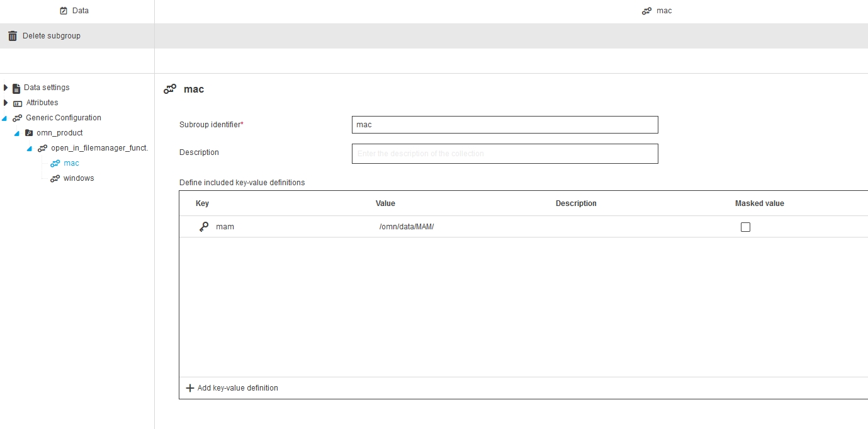The image size is (868, 429).
Task: Click the trash icon for Delete subgroup
Action: [13, 36]
